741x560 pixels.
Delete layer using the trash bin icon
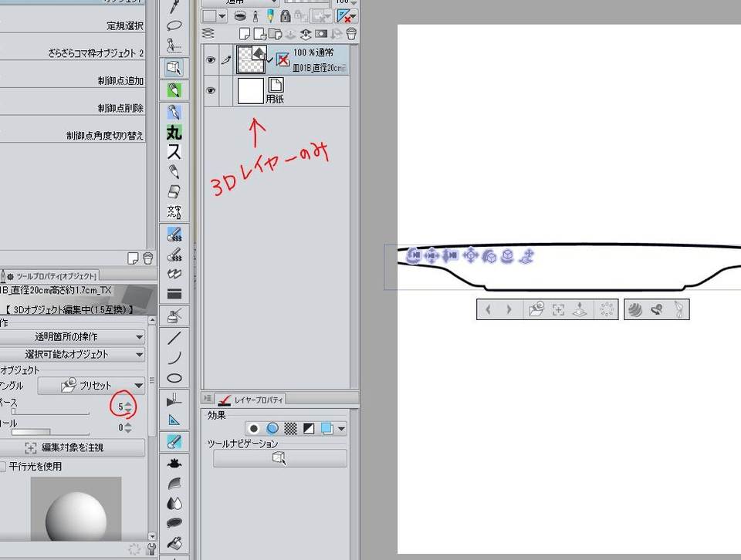point(351,34)
